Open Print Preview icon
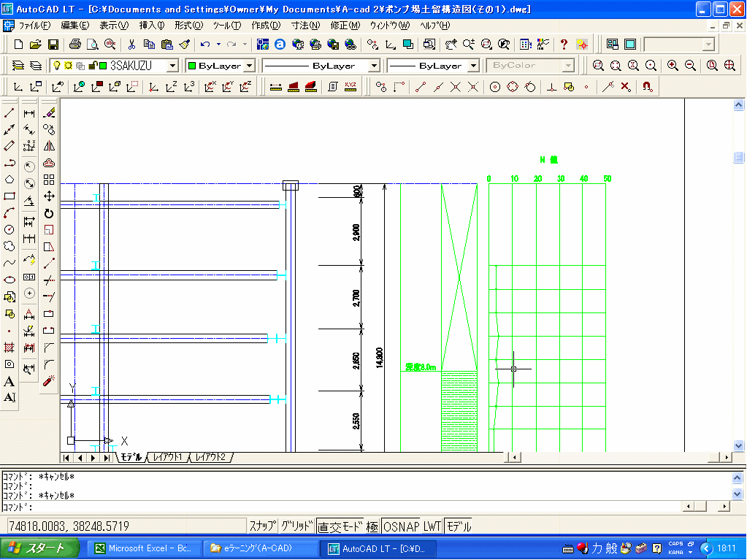This screenshot has width=747, height=560. (93, 45)
